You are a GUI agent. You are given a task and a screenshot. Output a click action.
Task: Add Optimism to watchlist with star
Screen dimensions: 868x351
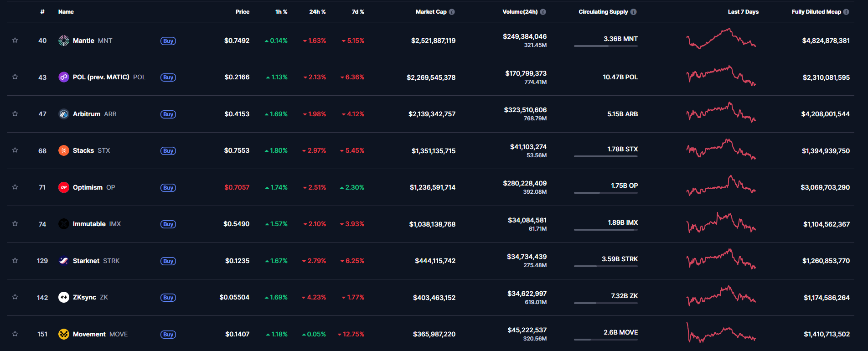tap(15, 187)
